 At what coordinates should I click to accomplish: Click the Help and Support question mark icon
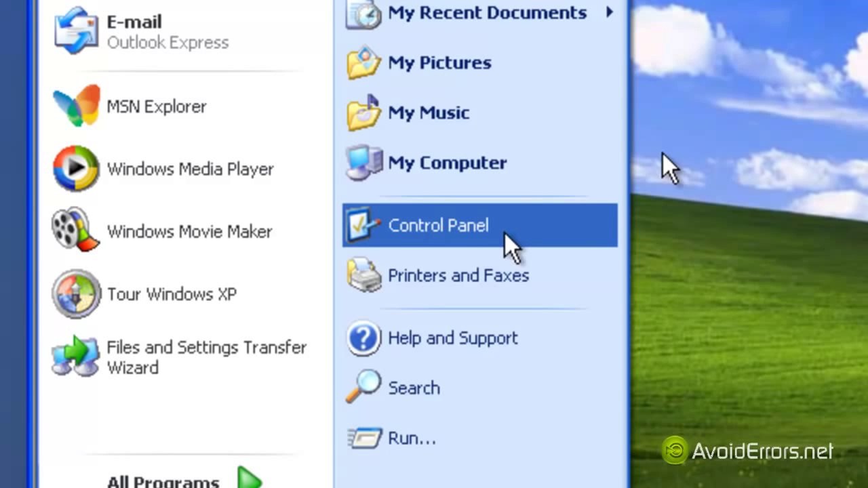tap(363, 338)
